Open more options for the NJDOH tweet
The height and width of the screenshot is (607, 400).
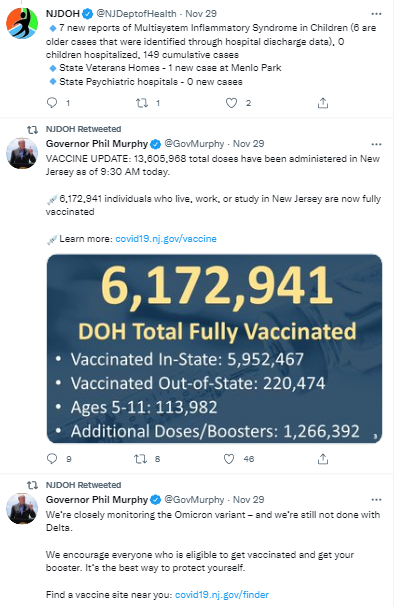(376, 14)
